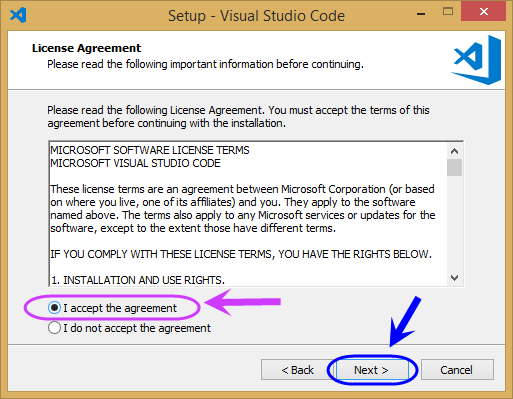Choose 'I do not accept the agreement'
The height and width of the screenshot is (399, 513).
(x=129, y=328)
